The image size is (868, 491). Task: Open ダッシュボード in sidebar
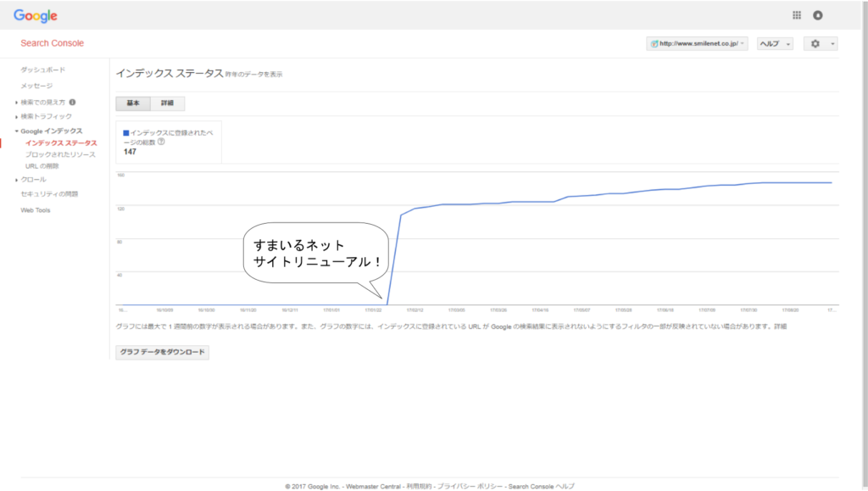pyautogui.click(x=42, y=70)
